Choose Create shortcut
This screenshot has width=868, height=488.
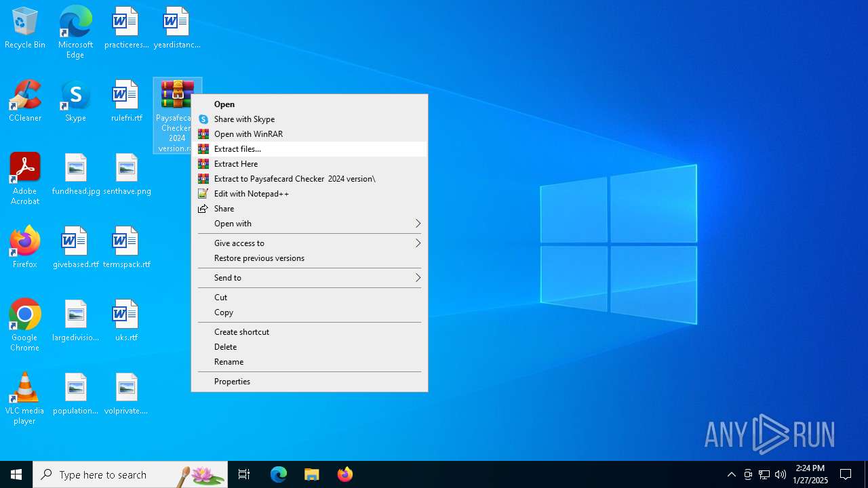point(309,332)
